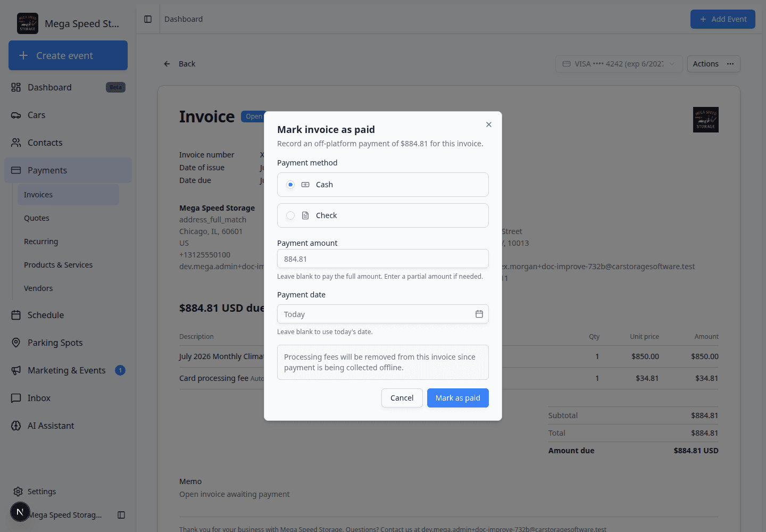The height and width of the screenshot is (532, 766).
Task: Collapse the Payments section
Action: [68, 170]
